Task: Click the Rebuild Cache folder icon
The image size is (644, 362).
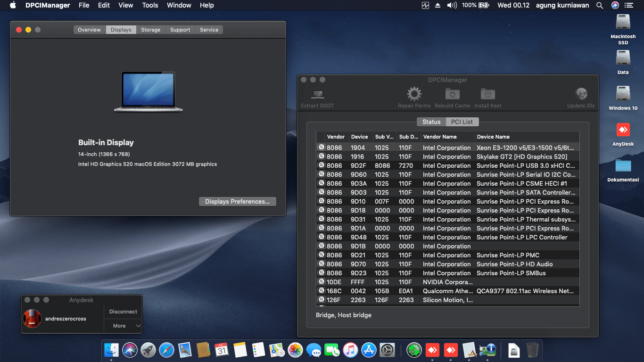Action: pos(452,94)
